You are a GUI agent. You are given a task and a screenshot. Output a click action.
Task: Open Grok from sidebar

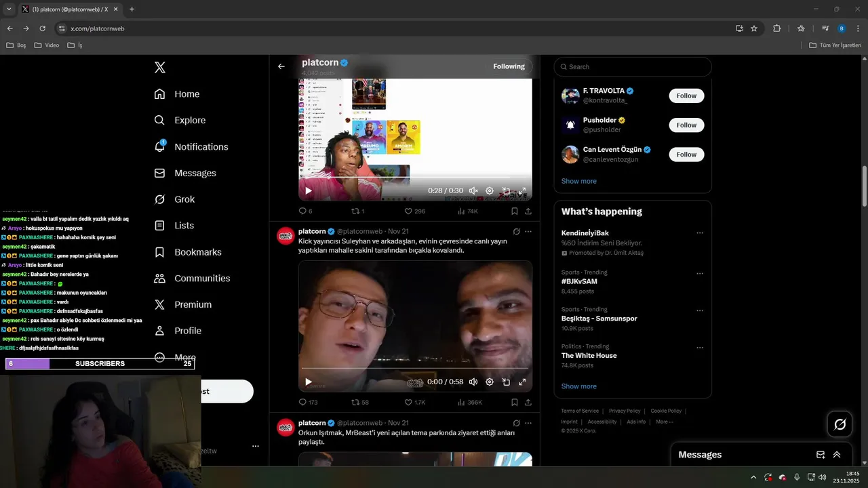point(174,199)
